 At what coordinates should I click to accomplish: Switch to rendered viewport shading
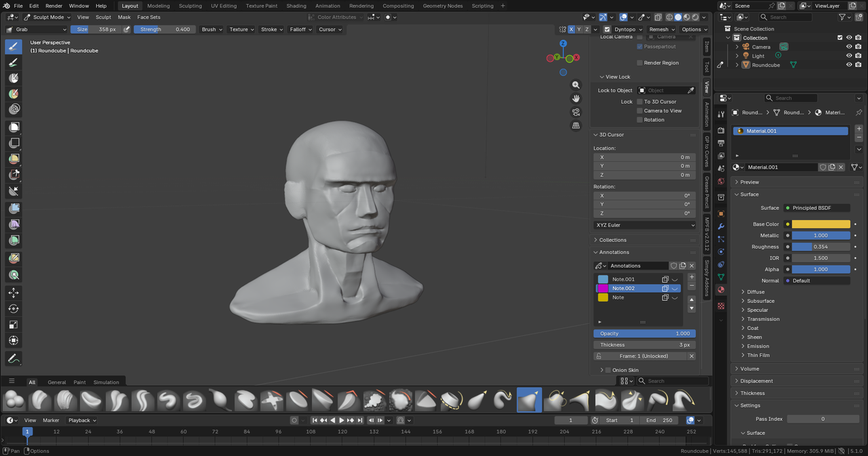point(694,17)
